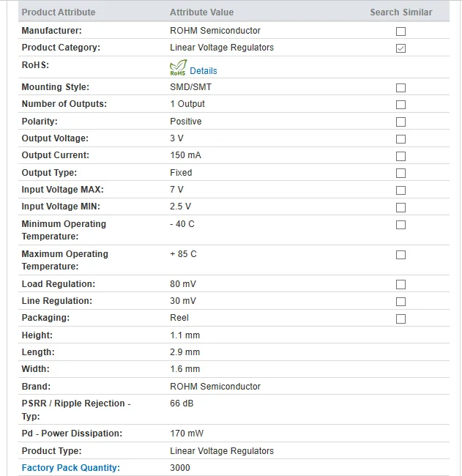This screenshot has height=476, width=462.
Task: Click the 1 Output value
Action: click(x=187, y=104)
